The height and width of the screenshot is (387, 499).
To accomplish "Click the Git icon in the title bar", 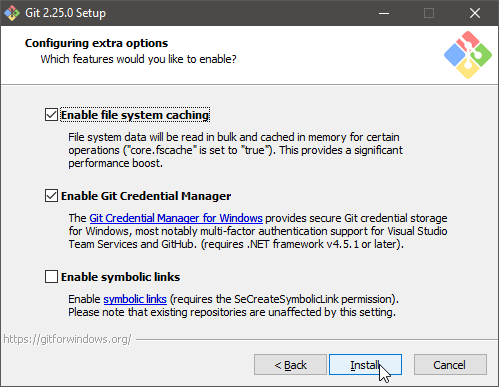I will (x=12, y=13).
